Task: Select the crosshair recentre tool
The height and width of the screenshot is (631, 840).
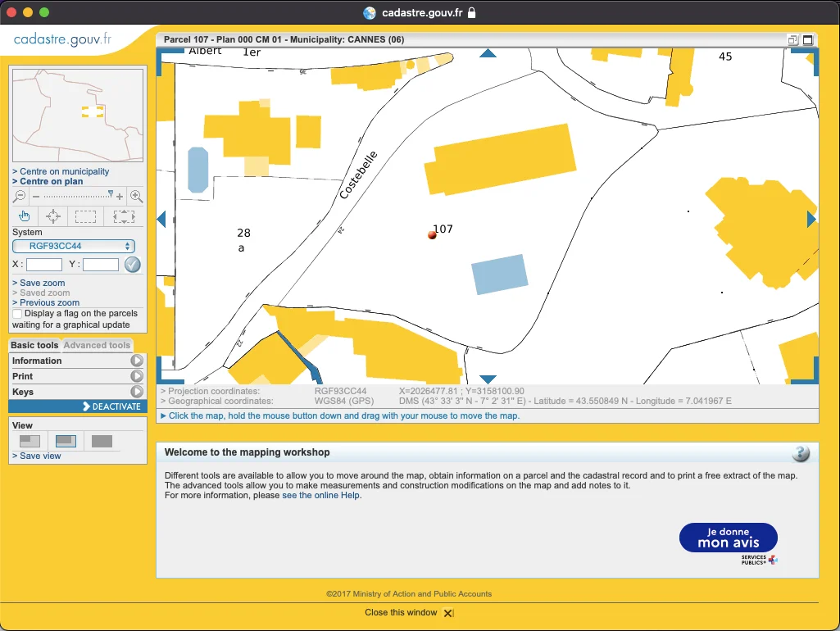Action: (x=53, y=216)
